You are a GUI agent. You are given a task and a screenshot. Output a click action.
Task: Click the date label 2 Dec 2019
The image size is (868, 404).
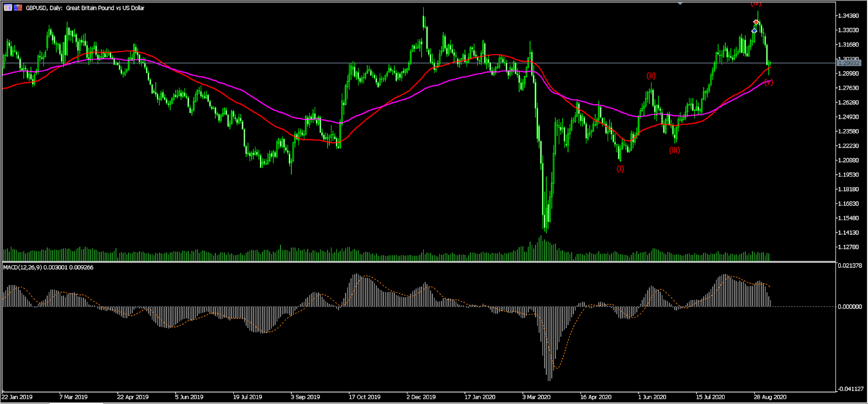[422, 397]
